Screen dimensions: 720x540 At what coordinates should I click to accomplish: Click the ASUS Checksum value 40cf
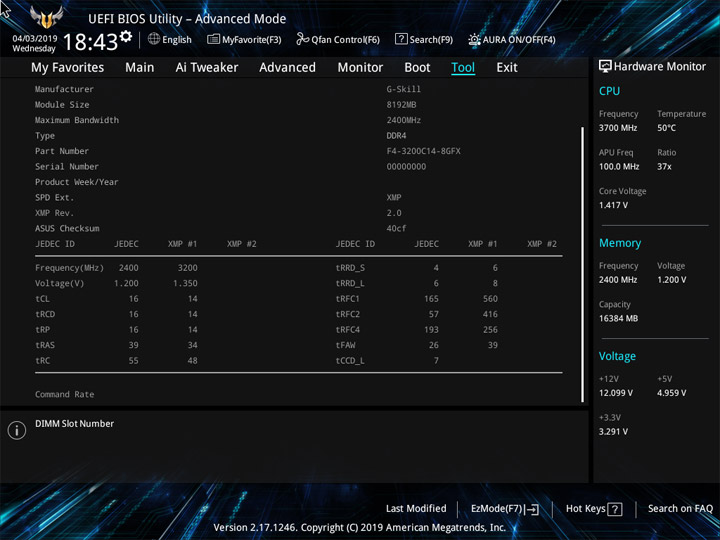point(396,228)
